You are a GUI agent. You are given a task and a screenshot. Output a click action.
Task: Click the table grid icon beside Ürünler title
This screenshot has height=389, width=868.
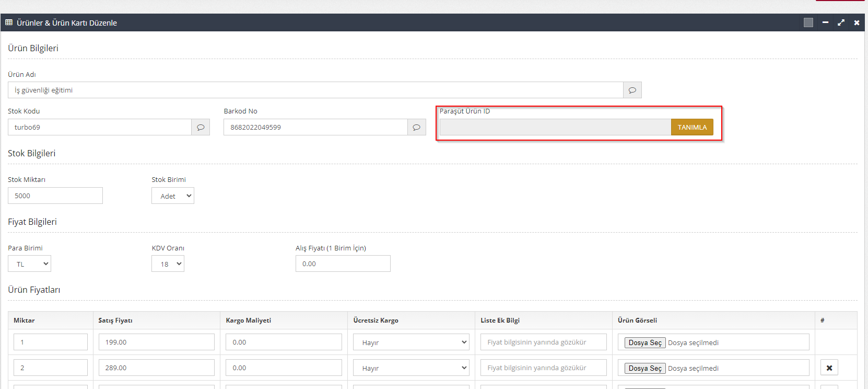point(9,22)
